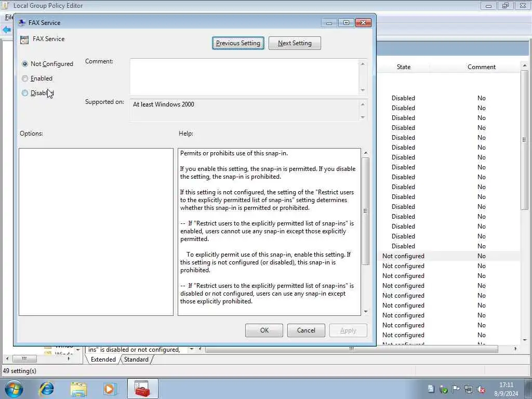
Task: Select the Not Configured radio button
Action: pyautogui.click(x=25, y=64)
